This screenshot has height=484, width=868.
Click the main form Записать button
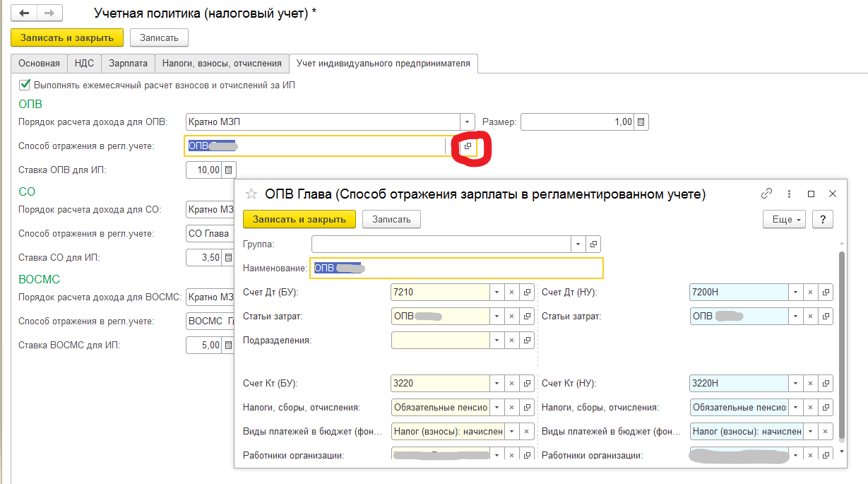159,38
